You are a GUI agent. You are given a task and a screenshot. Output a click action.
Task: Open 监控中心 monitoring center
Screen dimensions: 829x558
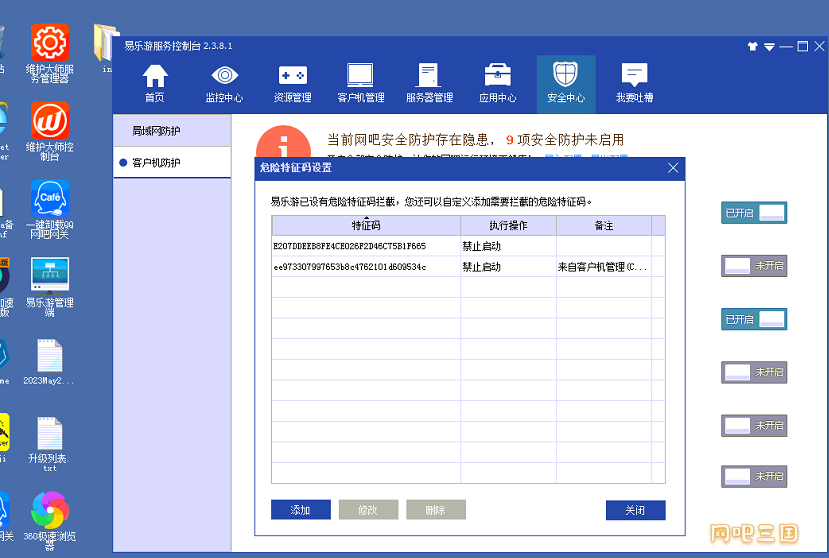click(x=224, y=84)
